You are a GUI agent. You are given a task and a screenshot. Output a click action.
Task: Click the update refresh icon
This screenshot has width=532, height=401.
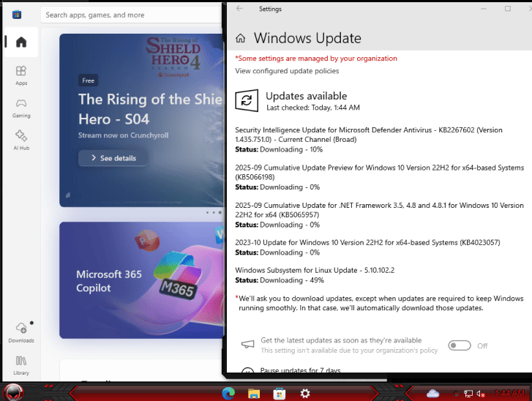pos(247,100)
